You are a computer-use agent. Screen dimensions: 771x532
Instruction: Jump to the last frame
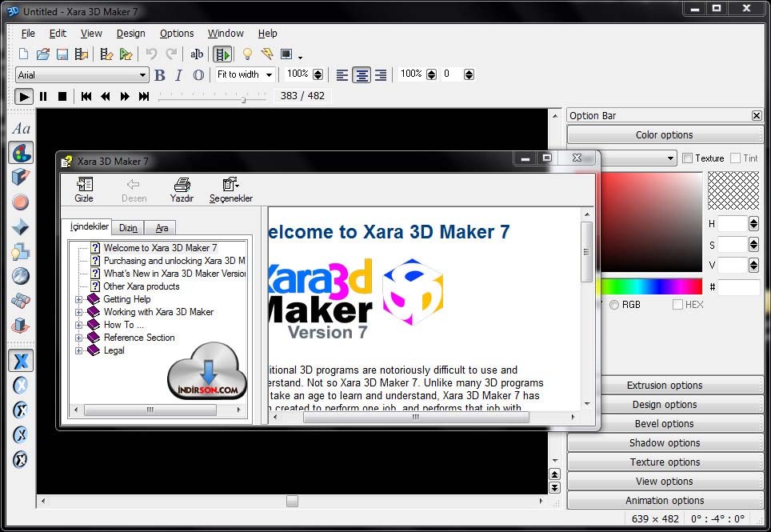coord(144,96)
